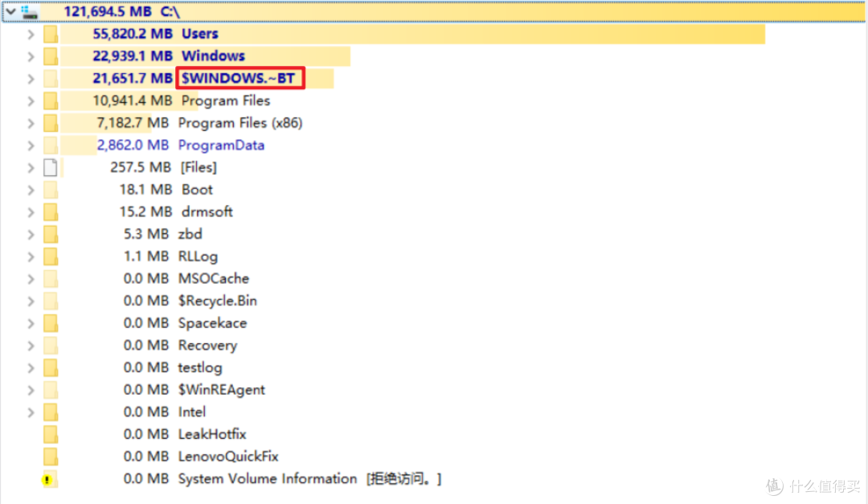Expand the Intel folder chevron

pyautogui.click(x=31, y=412)
